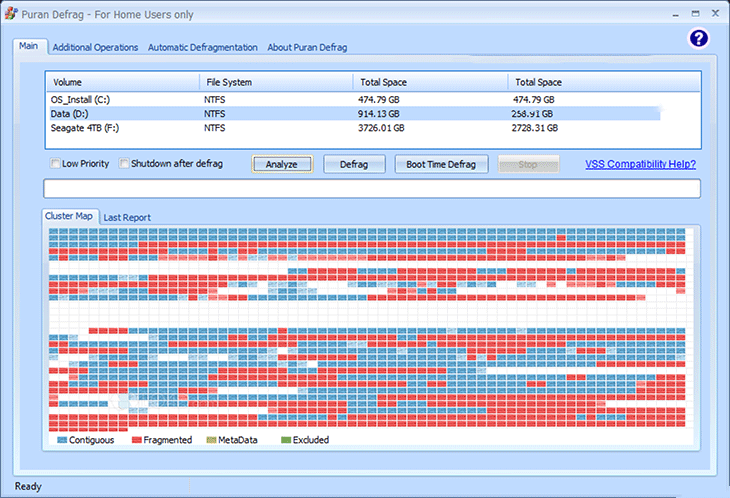Switch to the Main tab
Viewport: 730px width, 498px height.
29,46
